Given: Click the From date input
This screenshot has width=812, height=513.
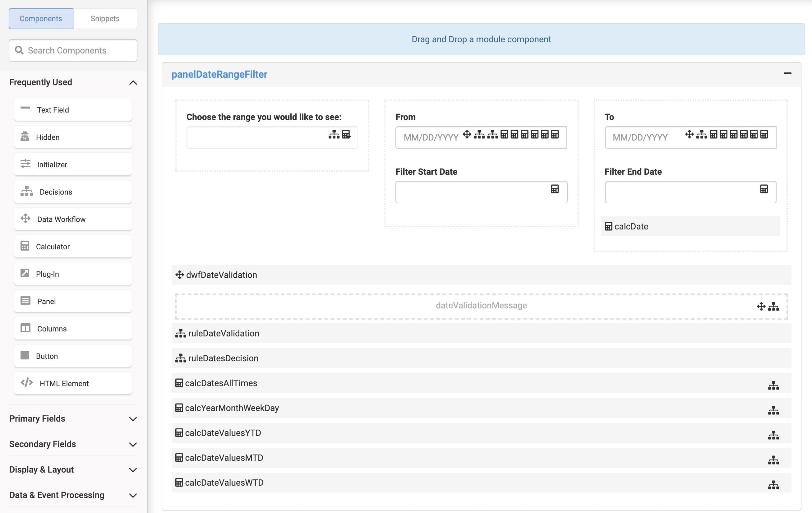Looking at the screenshot, I should 481,137.
